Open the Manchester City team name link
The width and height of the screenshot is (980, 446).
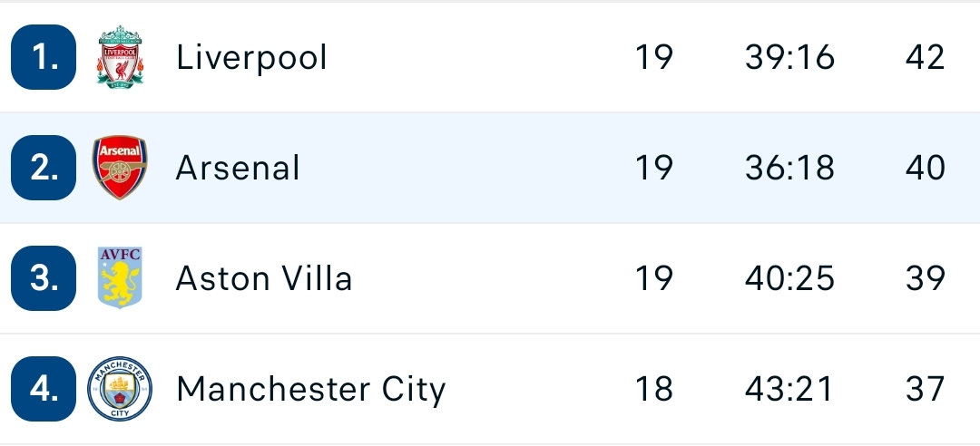[311, 391]
